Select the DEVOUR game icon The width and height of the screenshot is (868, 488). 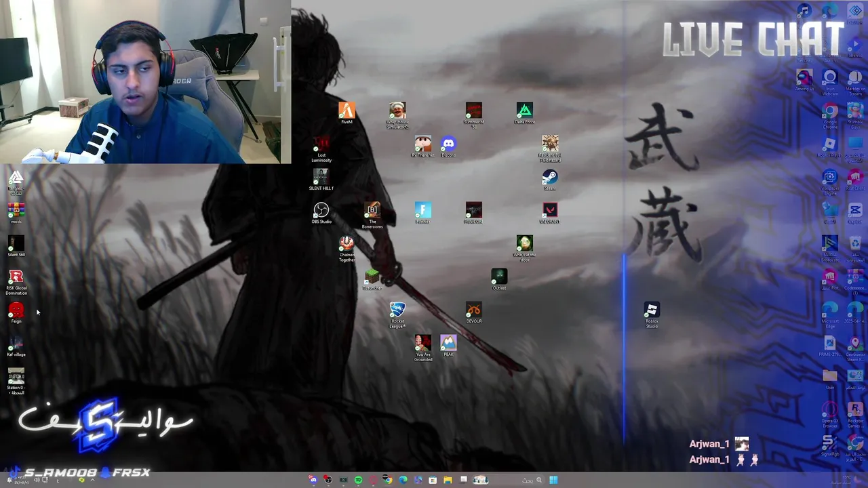(x=473, y=311)
